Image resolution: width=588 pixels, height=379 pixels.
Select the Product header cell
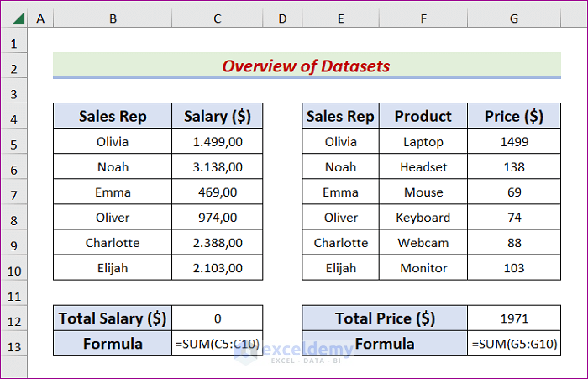pyautogui.click(x=423, y=117)
